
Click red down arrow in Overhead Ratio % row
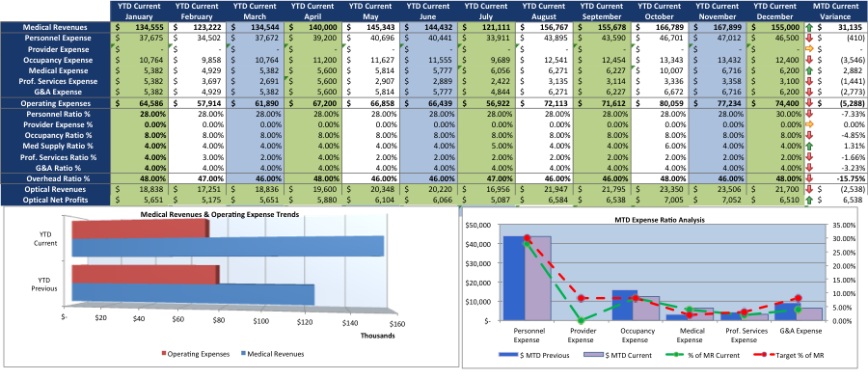(809, 178)
